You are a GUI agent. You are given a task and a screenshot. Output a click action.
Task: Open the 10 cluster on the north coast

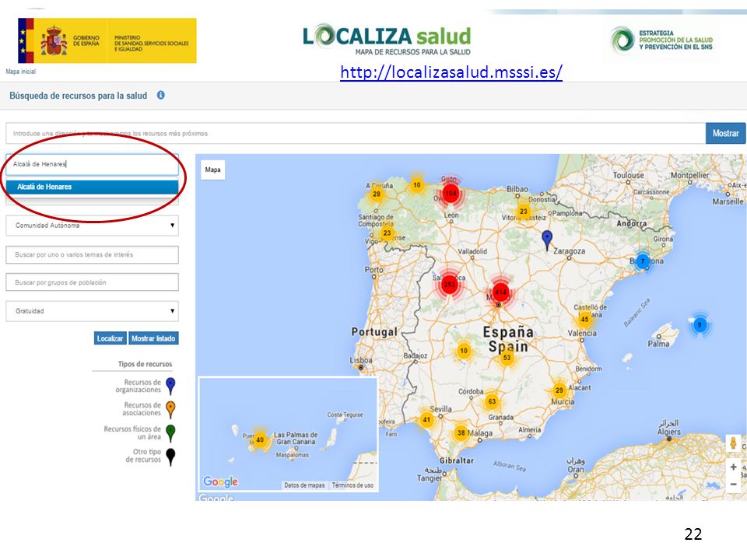pos(417,185)
